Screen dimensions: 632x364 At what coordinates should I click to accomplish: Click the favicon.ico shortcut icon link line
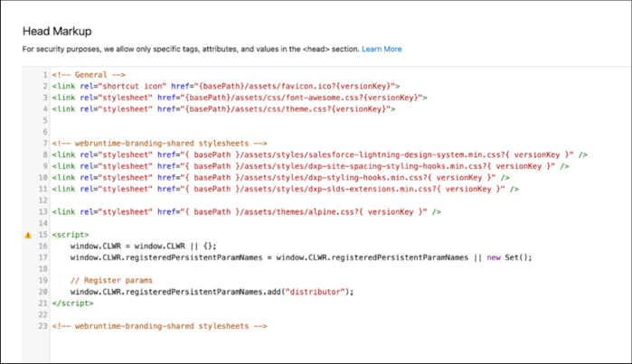(x=226, y=86)
